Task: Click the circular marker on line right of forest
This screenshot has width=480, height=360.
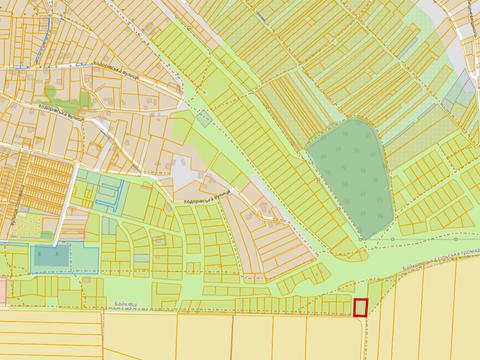Action: pyautogui.click(x=392, y=239)
